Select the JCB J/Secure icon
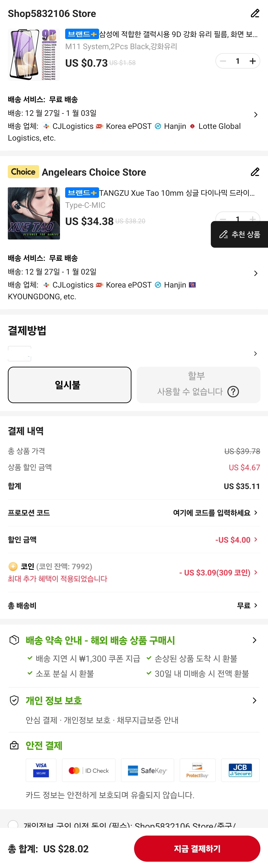The height and width of the screenshot is (868, 268). [x=240, y=770]
